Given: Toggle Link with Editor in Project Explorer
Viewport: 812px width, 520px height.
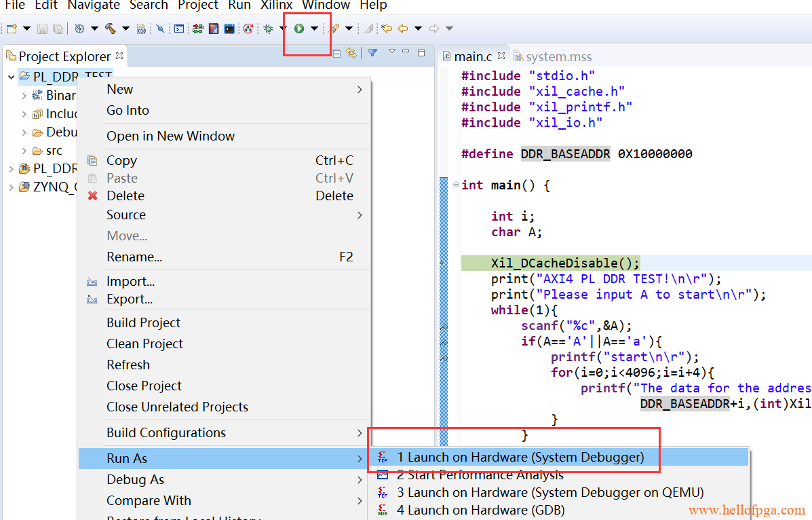Looking at the screenshot, I should (x=351, y=53).
